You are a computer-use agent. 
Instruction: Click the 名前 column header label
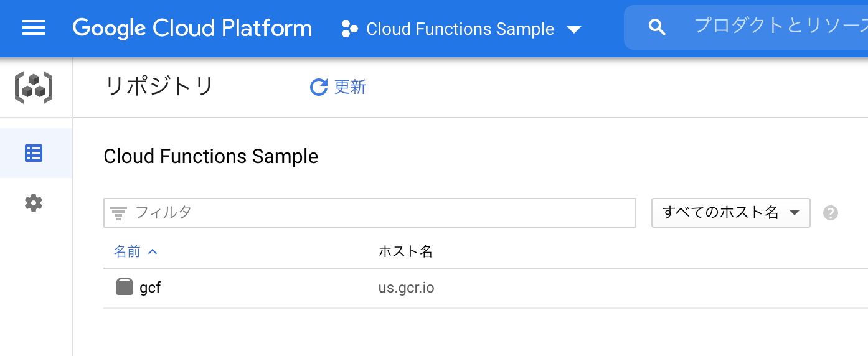(x=127, y=251)
